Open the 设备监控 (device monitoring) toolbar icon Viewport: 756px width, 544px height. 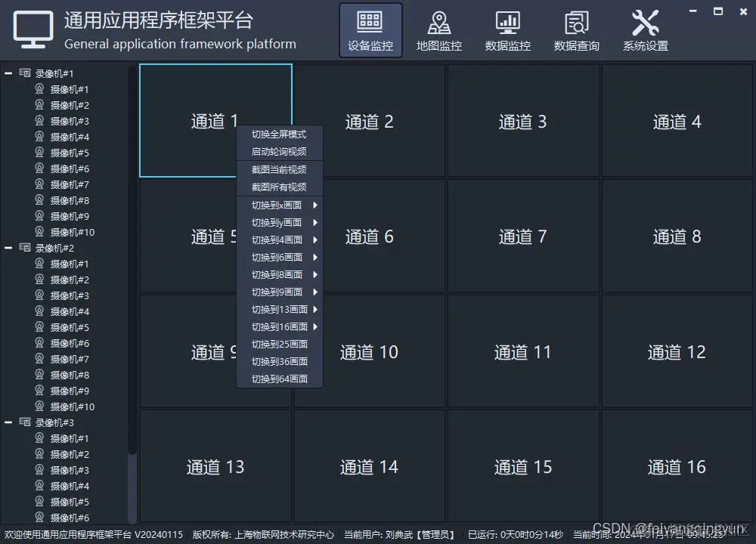point(370,29)
